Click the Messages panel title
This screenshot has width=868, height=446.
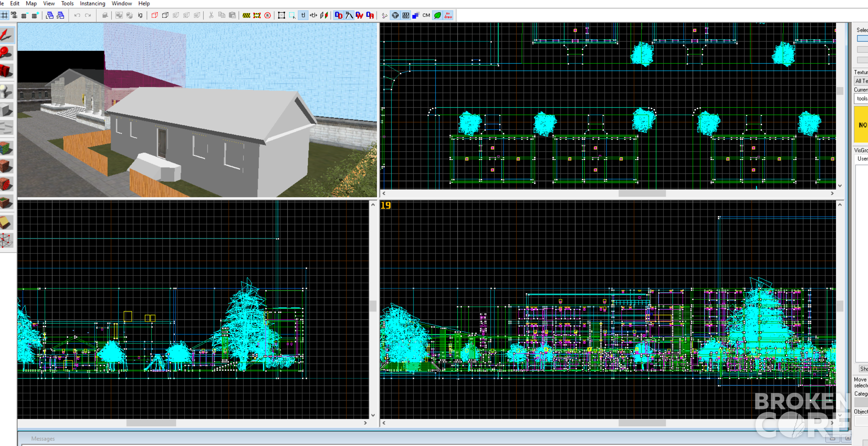click(43, 439)
